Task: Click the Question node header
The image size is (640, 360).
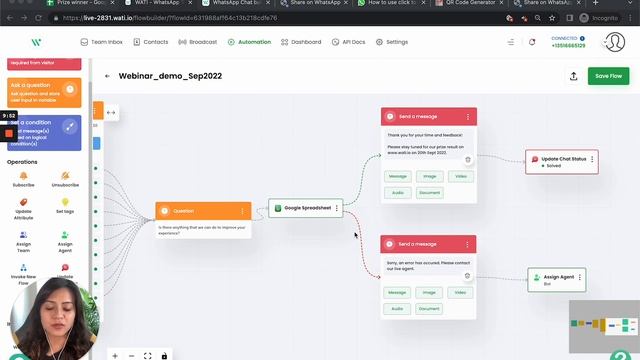Action: pos(203,211)
